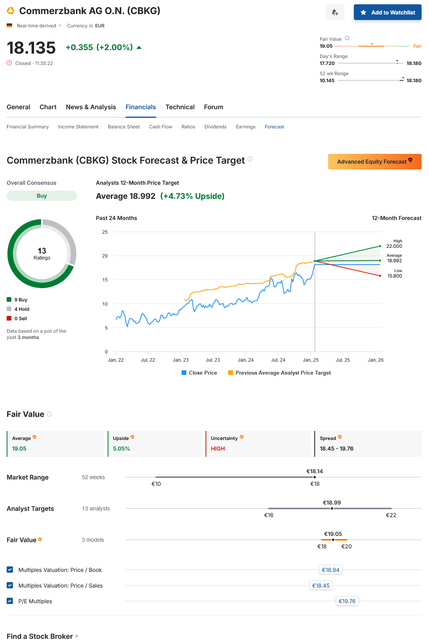The height and width of the screenshot is (640, 429).
Task: Click the orange Previous Average Analyst Price Target legend square
Action: [231, 373]
